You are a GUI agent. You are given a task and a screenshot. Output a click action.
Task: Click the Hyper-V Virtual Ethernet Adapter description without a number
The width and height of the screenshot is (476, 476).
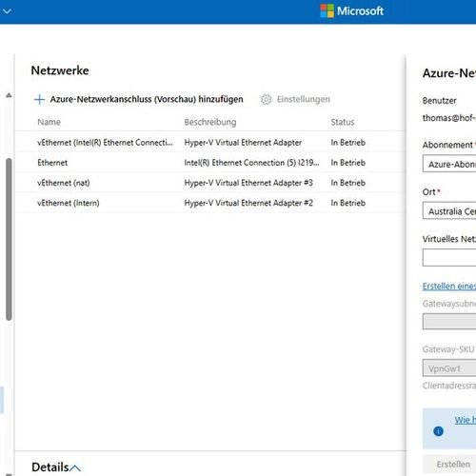243,143
